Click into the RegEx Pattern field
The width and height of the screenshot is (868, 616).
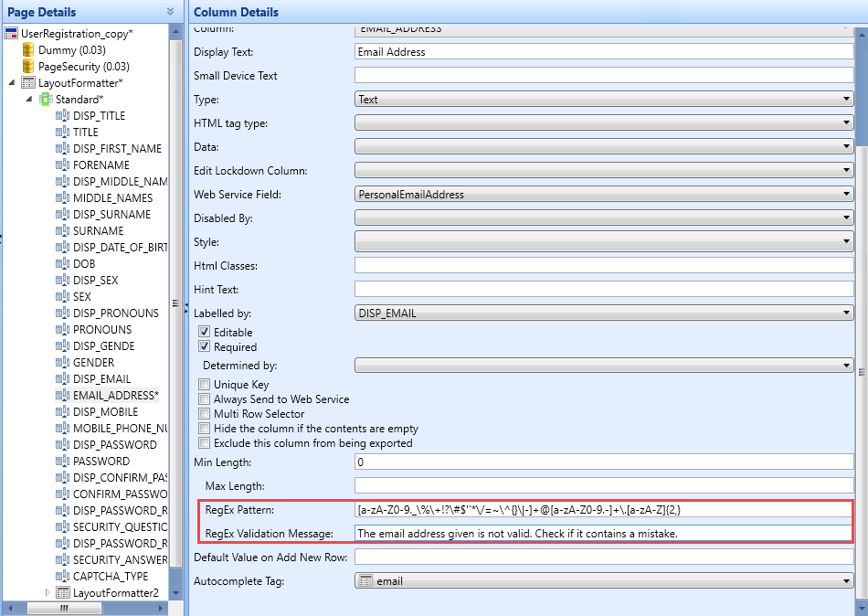coord(603,509)
